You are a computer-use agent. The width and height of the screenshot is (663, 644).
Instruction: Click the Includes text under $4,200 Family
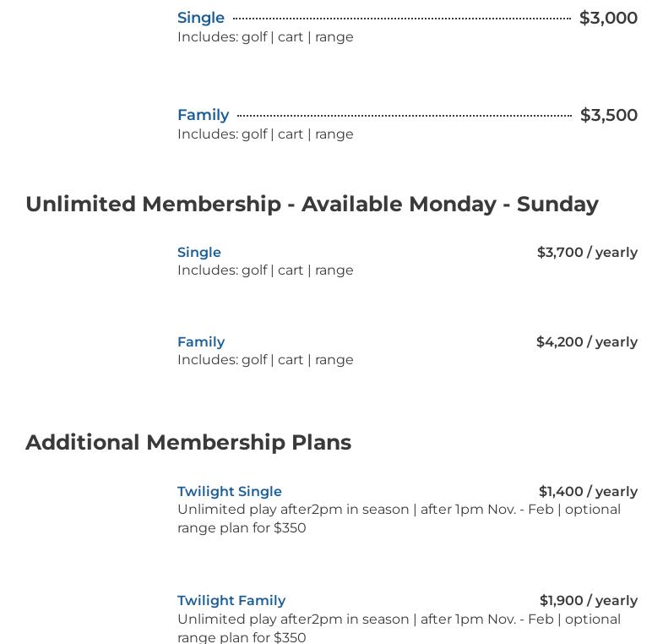click(x=265, y=360)
